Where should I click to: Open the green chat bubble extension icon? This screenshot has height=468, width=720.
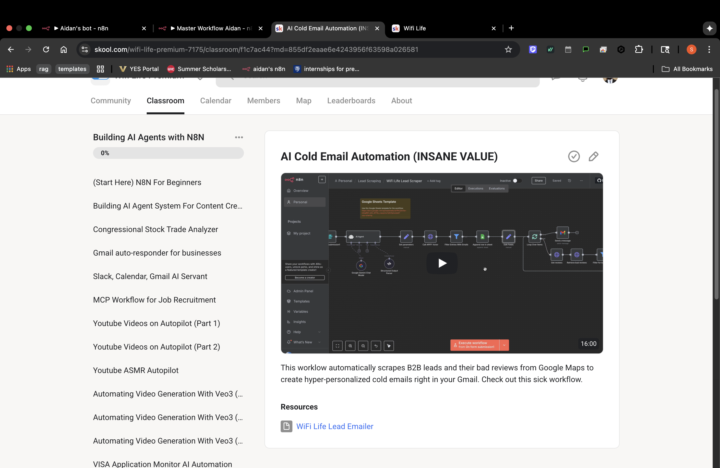[x=585, y=50]
